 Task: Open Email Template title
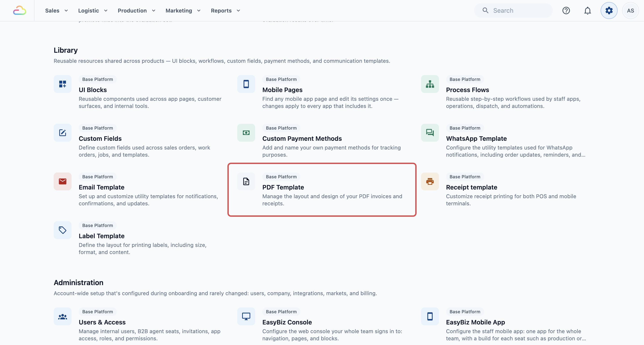coord(102,187)
